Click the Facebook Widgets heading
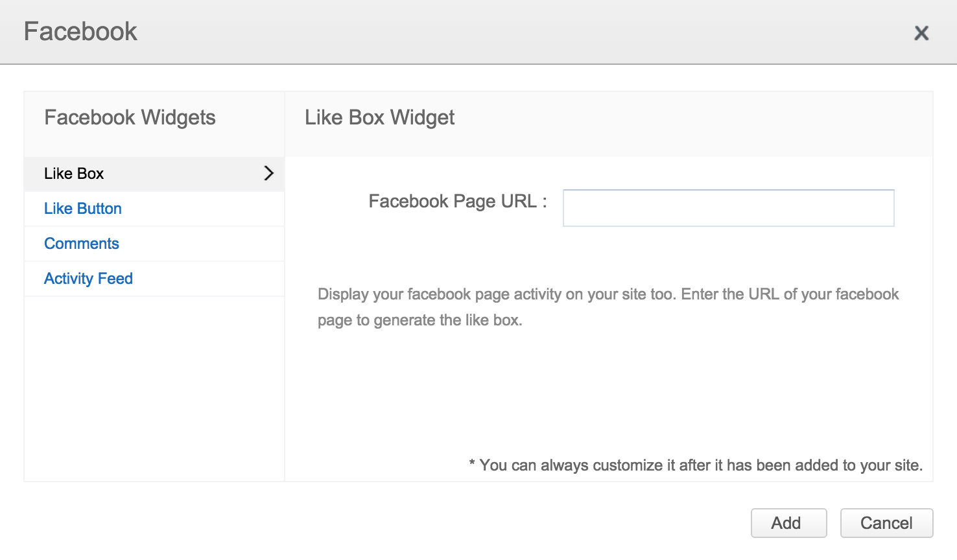Image resolution: width=957 pixels, height=560 pixels. pyautogui.click(x=130, y=118)
